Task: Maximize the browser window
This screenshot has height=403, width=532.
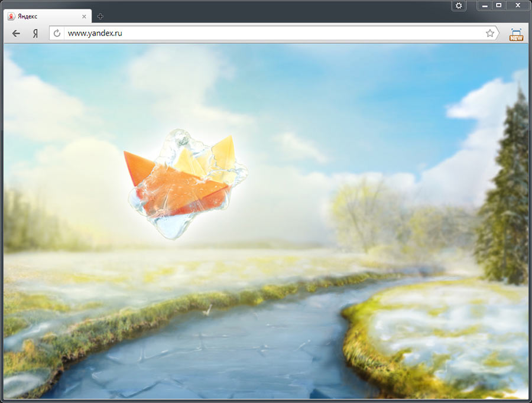Action: tap(498, 5)
